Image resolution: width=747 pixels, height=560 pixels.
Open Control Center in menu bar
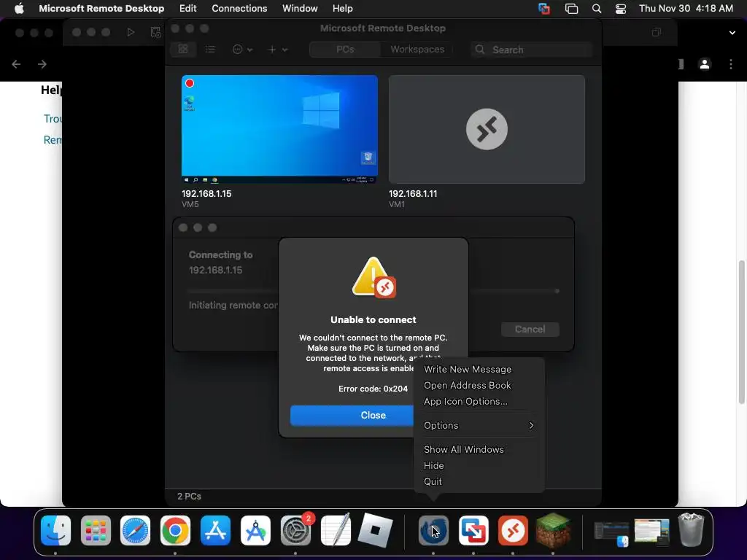coord(621,9)
